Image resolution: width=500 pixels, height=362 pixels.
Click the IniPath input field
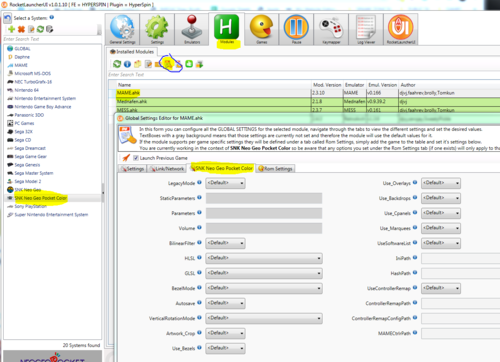point(461,258)
